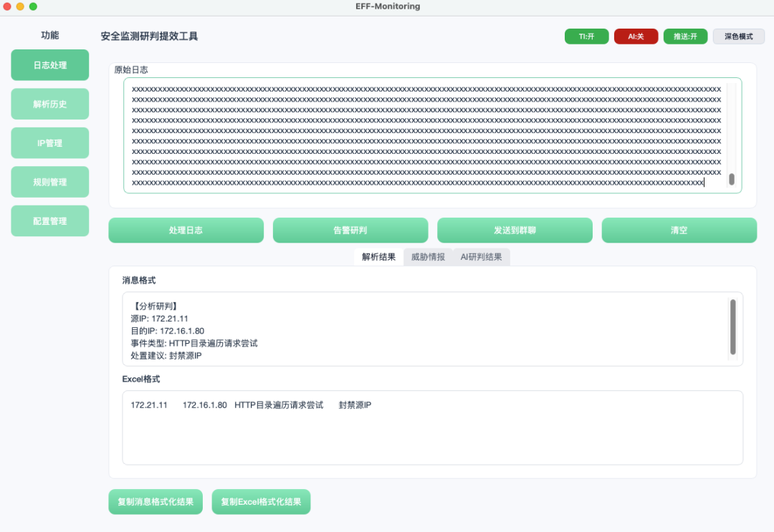This screenshot has width=774, height=532.
Task: Click the 告警研判 button
Action: click(x=350, y=231)
